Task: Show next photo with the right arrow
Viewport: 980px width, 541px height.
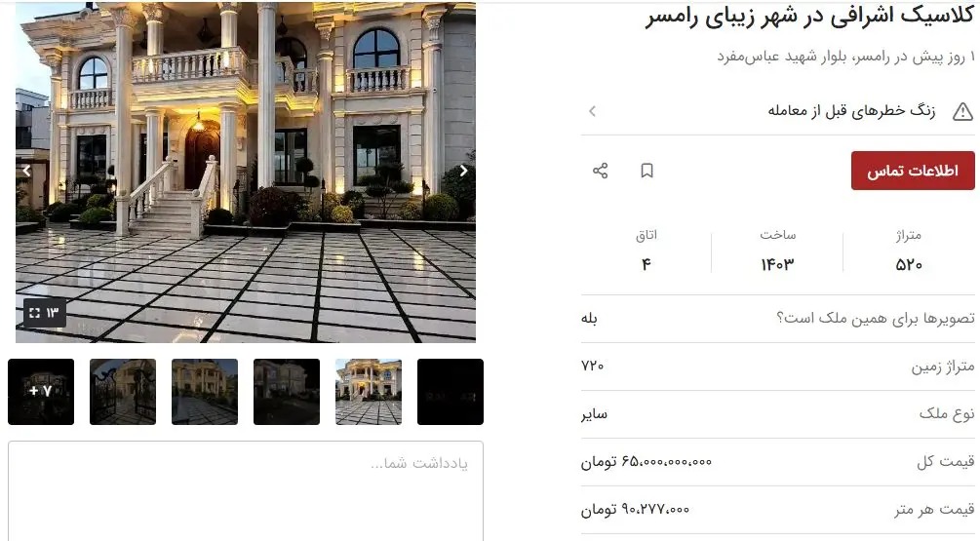Action: [x=464, y=171]
